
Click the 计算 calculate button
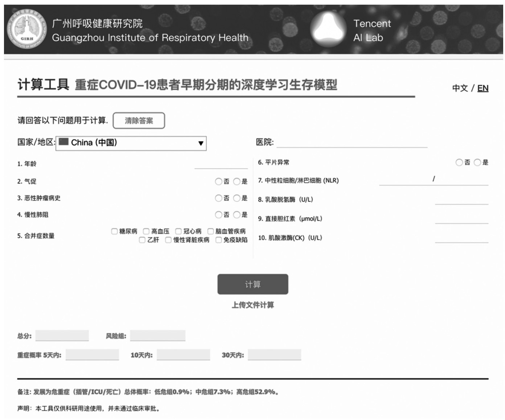[x=253, y=284]
